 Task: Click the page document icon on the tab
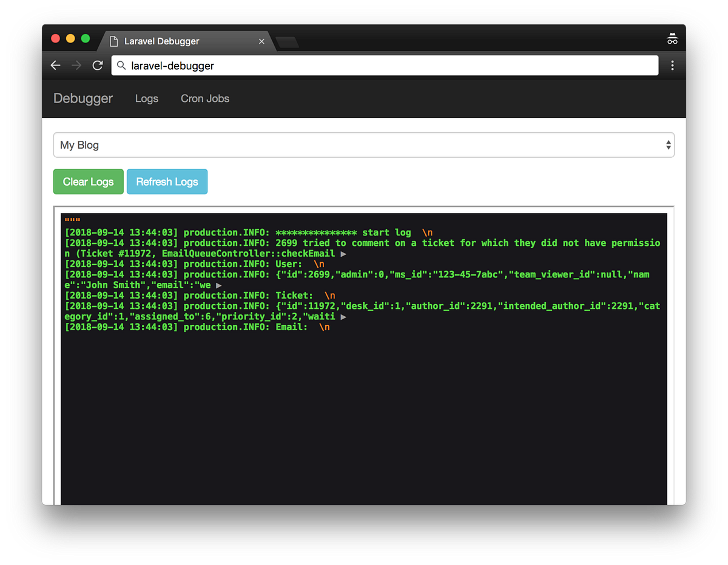113,41
